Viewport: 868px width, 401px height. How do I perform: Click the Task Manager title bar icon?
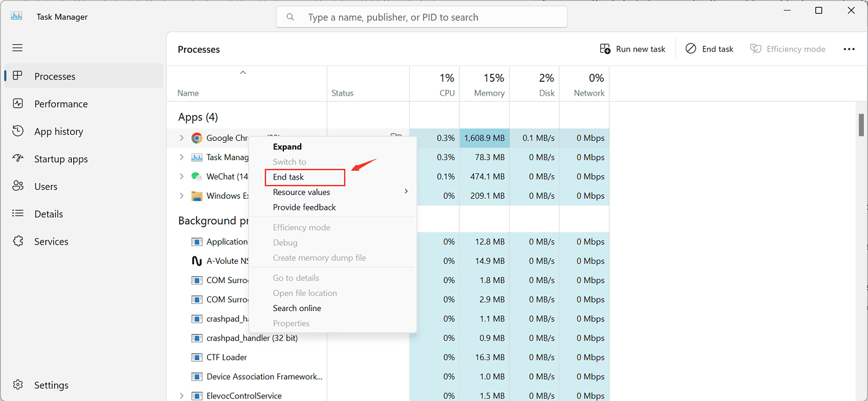(18, 17)
